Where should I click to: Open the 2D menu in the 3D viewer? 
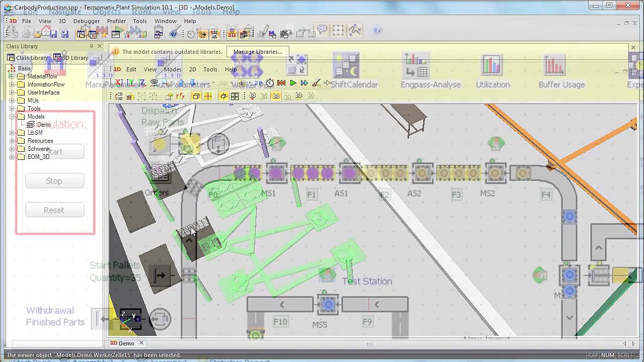point(192,69)
